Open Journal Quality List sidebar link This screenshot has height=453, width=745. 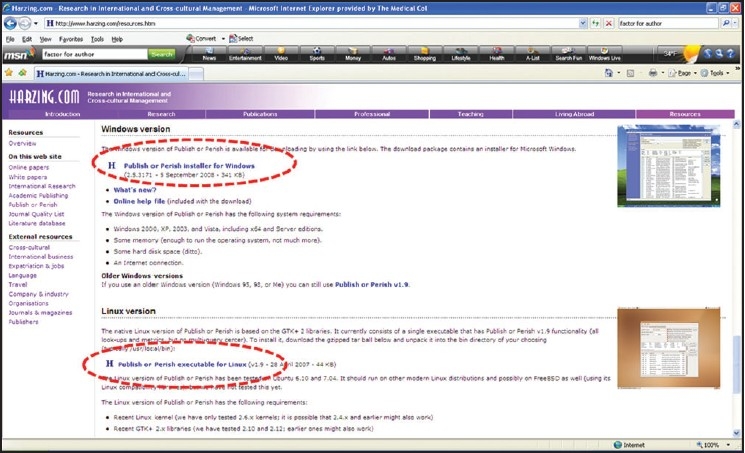pyautogui.click(x=36, y=214)
